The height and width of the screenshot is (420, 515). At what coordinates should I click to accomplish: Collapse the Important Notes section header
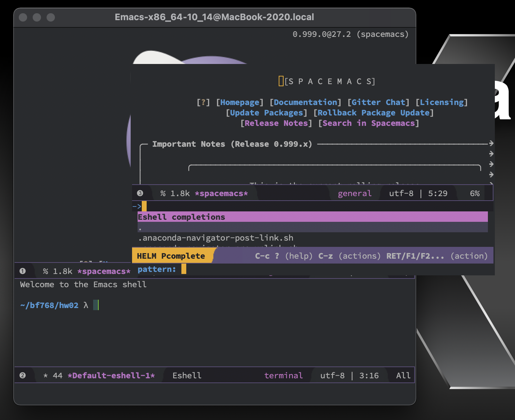click(x=231, y=144)
